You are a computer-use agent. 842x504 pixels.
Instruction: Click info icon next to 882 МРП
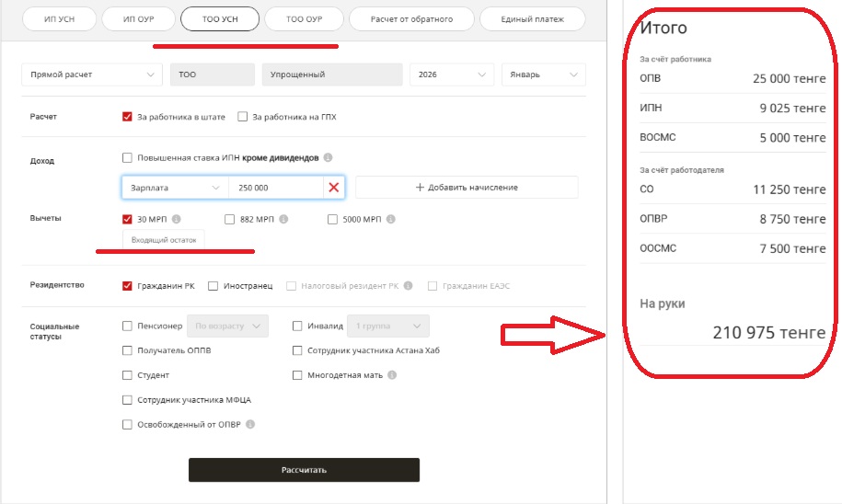click(283, 220)
